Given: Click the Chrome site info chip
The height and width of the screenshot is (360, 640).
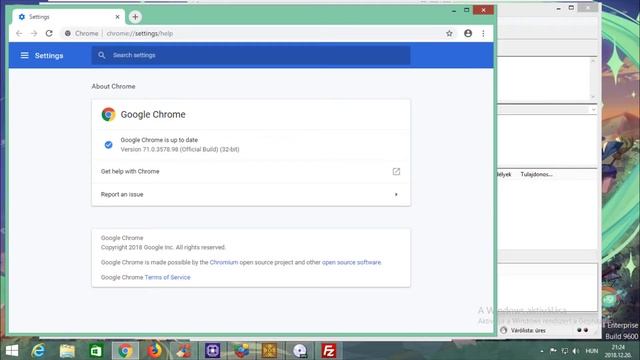Looking at the screenshot, I should [x=82, y=33].
